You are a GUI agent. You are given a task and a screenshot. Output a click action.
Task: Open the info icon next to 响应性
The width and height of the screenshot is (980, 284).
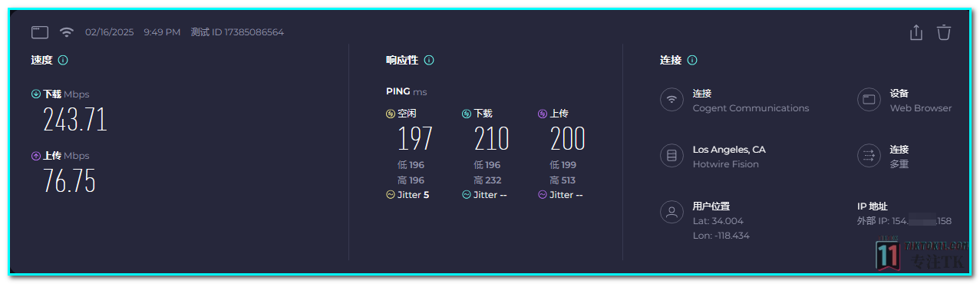429,60
